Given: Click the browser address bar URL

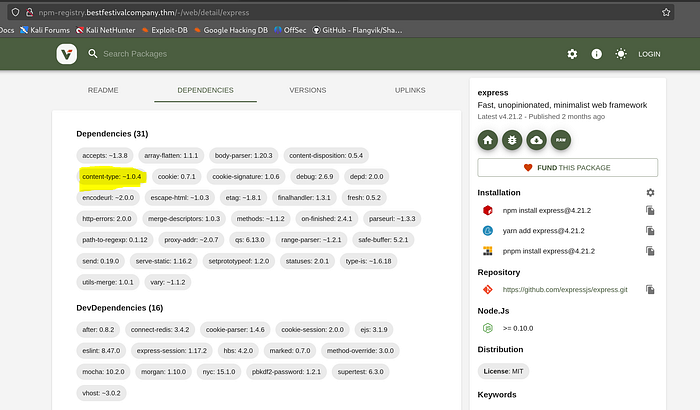Looking at the screenshot, I should [144, 13].
